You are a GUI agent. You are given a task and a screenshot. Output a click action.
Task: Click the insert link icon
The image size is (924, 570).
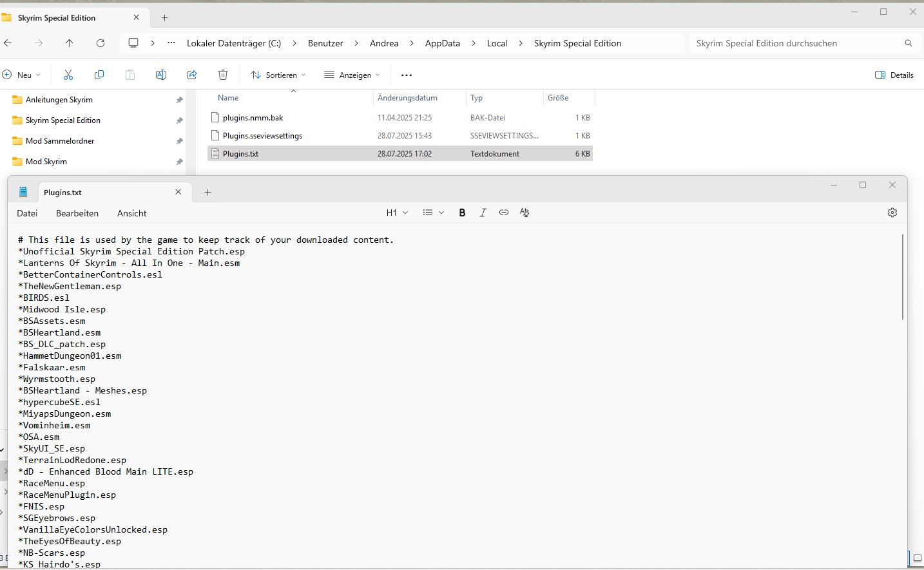tap(504, 213)
